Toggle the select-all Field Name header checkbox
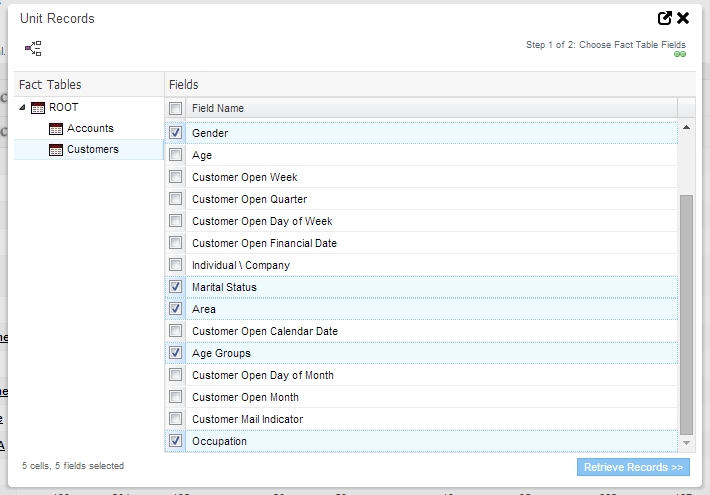This screenshot has width=710, height=495. [176, 108]
